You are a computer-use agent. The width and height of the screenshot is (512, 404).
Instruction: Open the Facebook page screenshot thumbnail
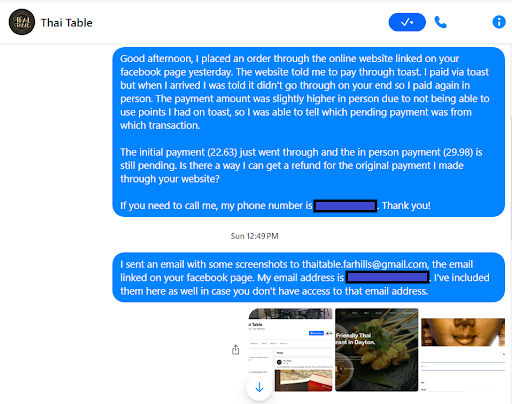[290, 350]
